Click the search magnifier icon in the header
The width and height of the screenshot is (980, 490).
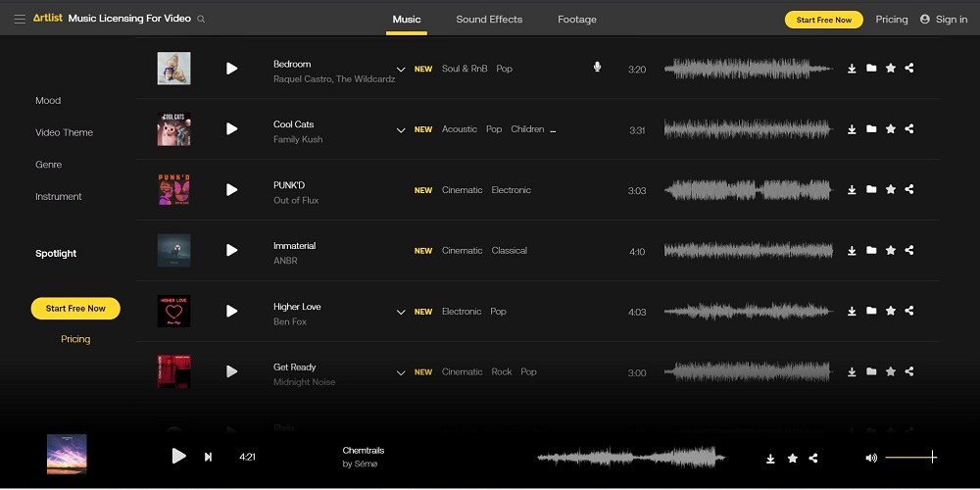pos(201,20)
